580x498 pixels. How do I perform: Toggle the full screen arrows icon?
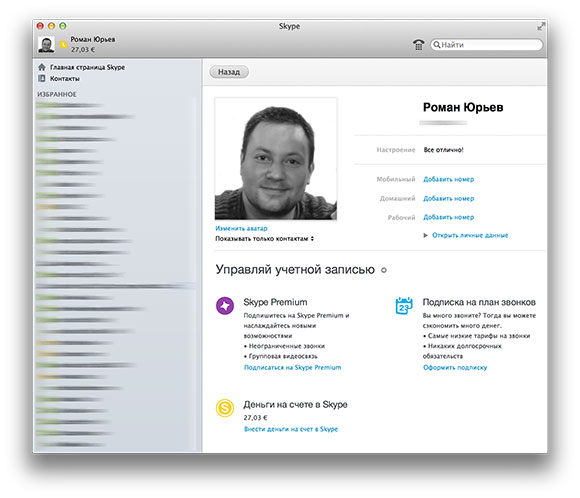tap(541, 27)
